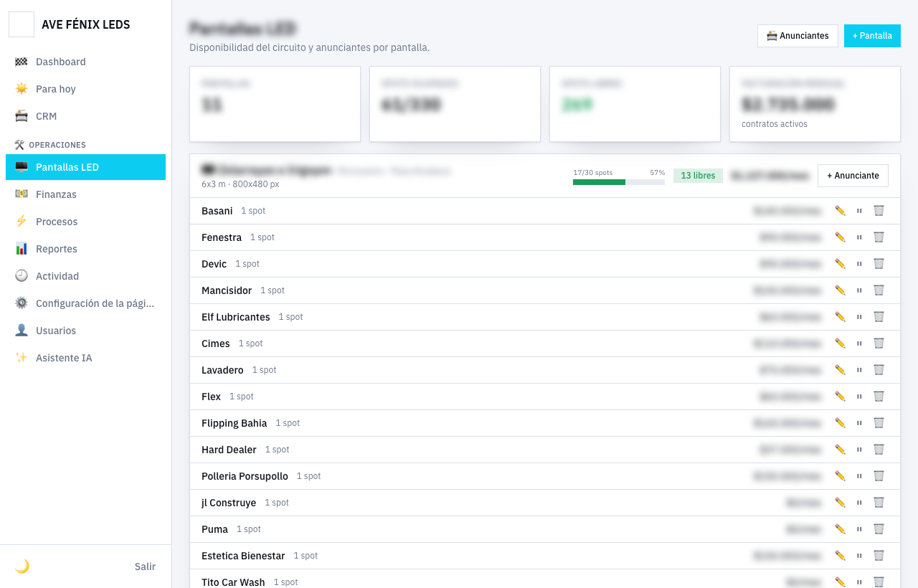Pause the Mancisidor spot
The height and width of the screenshot is (588, 918).
tap(859, 290)
